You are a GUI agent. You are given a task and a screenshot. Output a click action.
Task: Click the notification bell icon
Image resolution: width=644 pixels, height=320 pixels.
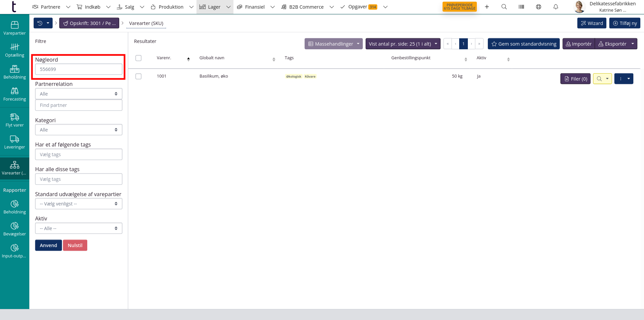point(555,7)
